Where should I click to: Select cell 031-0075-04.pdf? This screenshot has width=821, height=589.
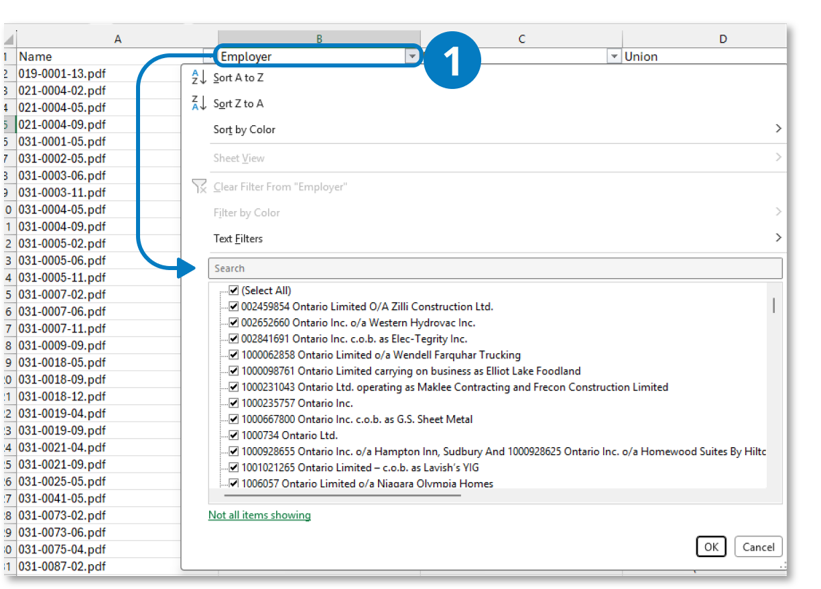(x=98, y=550)
